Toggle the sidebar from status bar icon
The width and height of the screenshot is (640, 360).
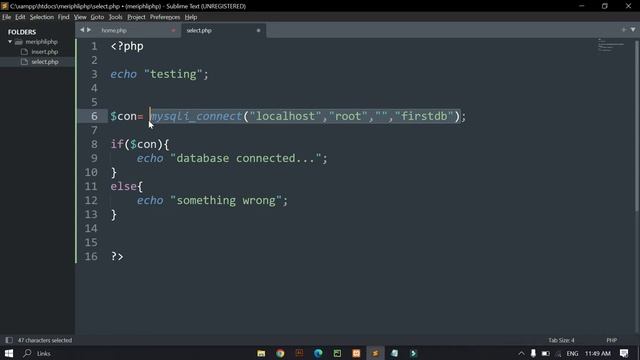point(9,340)
